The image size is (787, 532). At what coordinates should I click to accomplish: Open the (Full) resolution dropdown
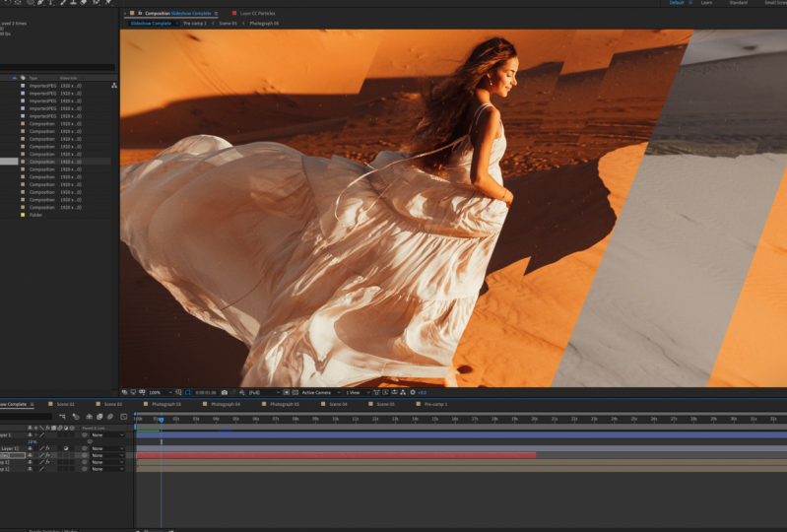pos(265,392)
